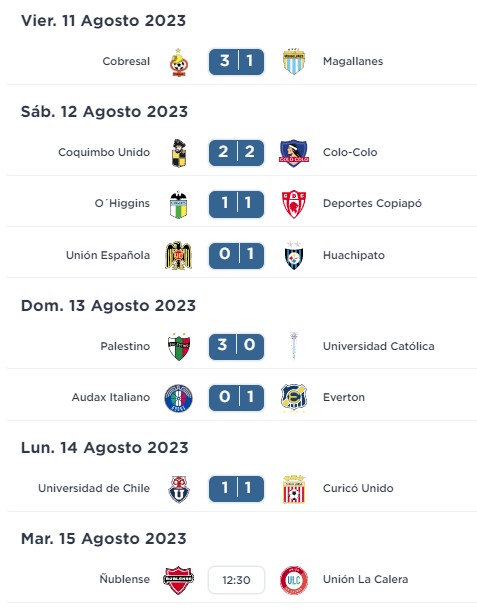
Task: Open the Unión La Calera team link
Action: [x=365, y=579]
